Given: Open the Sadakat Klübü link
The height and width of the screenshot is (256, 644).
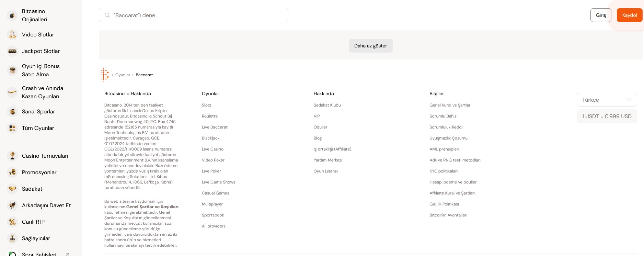Looking at the screenshot, I should (327, 105).
